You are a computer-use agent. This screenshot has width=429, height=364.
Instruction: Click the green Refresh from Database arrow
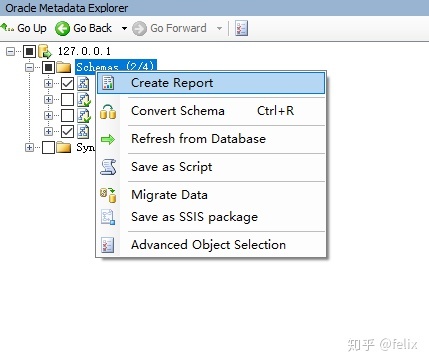pyautogui.click(x=108, y=139)
